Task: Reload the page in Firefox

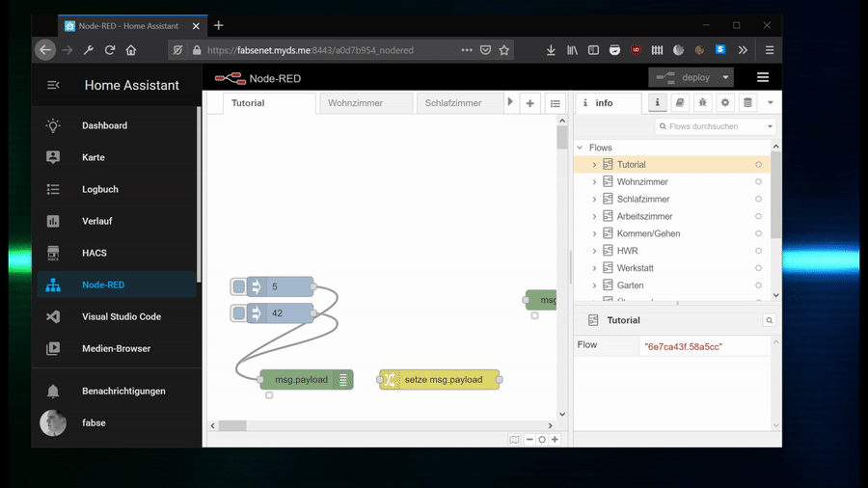Action: pos(110,50)
